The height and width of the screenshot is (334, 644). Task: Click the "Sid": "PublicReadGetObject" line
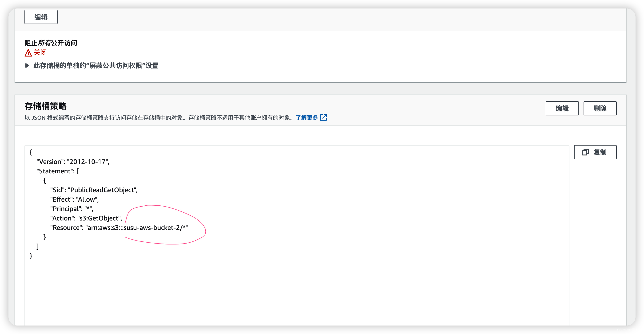coord(94,190)
